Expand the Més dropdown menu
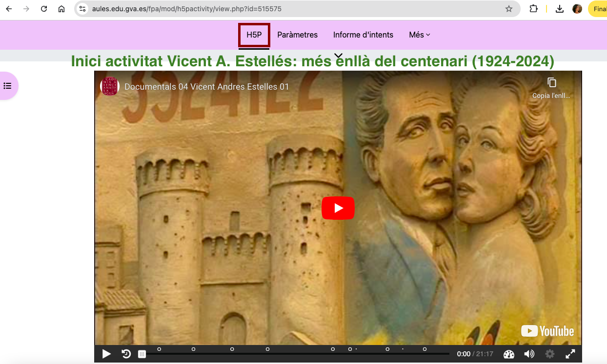The image size is (607, 364). coord(420,35)
